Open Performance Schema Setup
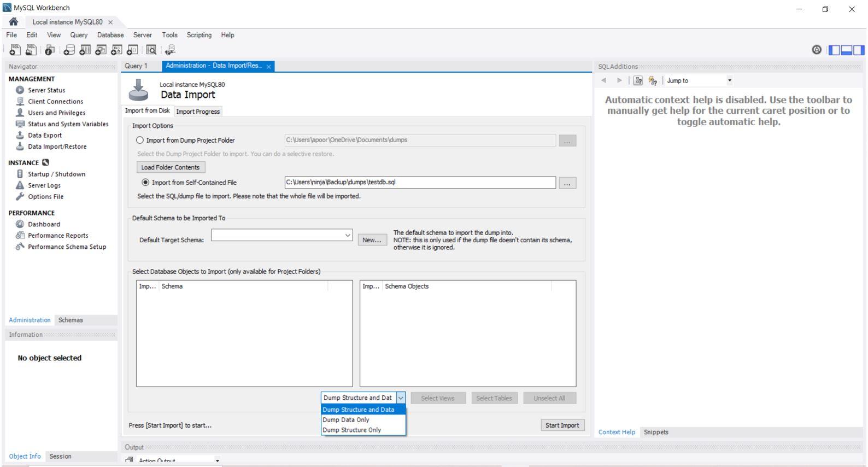This screenshot has height=467, width=868. point(67,247)
